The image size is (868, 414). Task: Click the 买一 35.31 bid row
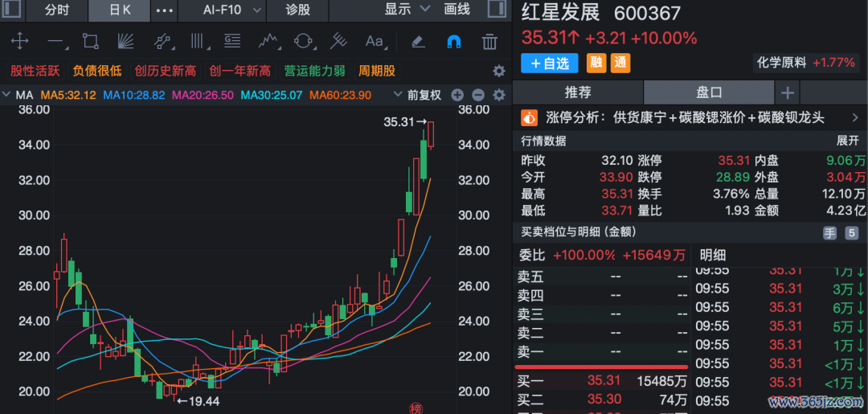click(x=602, y=381)
